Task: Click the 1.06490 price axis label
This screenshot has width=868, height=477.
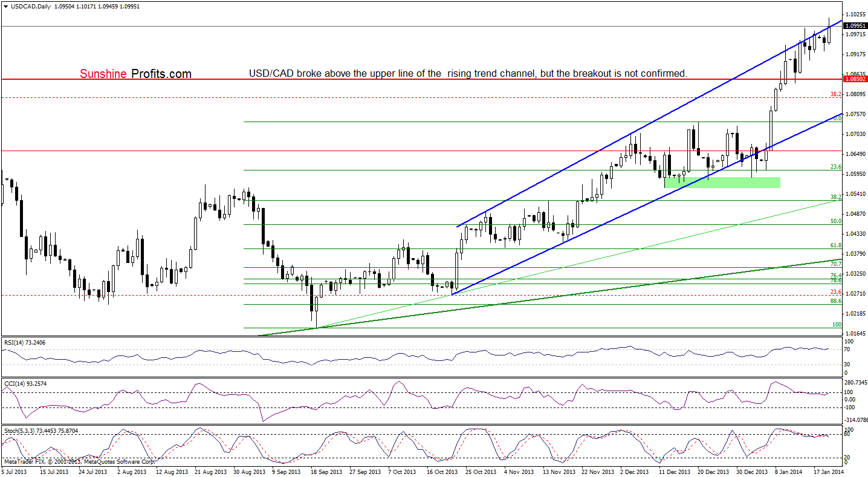Action: [856, 154]
